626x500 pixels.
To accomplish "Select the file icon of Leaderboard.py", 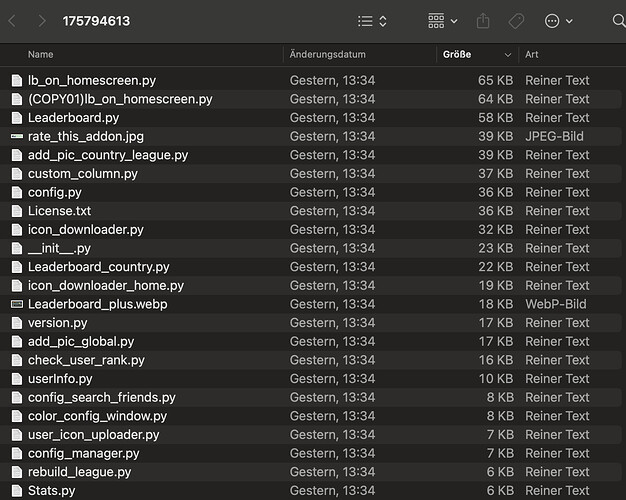I will click(17, 118).
